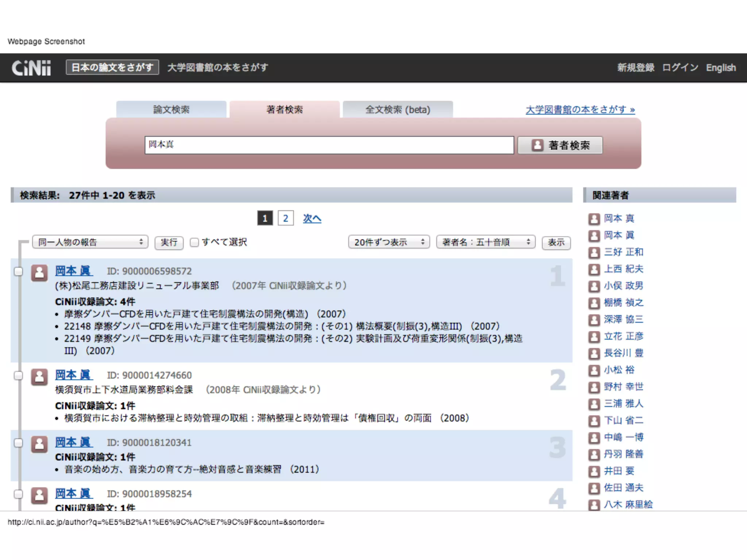Click the author search text field
This screenshot has width=747, height=560.
click(x=329, y=145)
